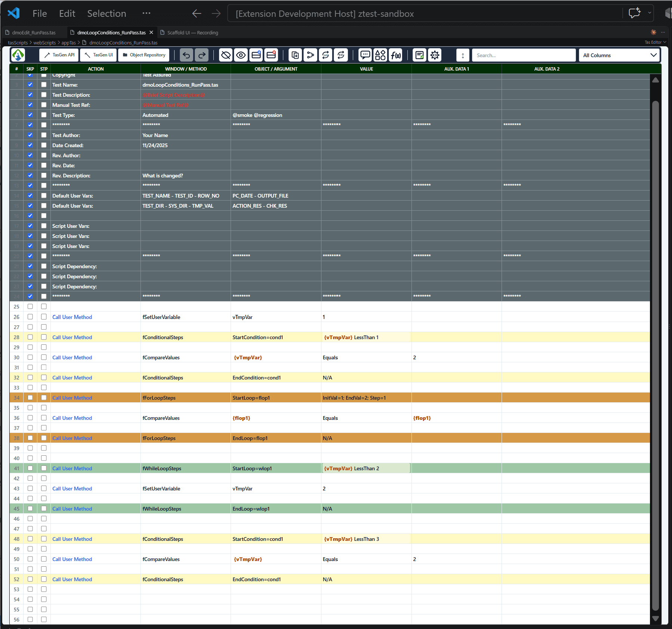Click the flow branch icon in toolbar

[310, 55]
